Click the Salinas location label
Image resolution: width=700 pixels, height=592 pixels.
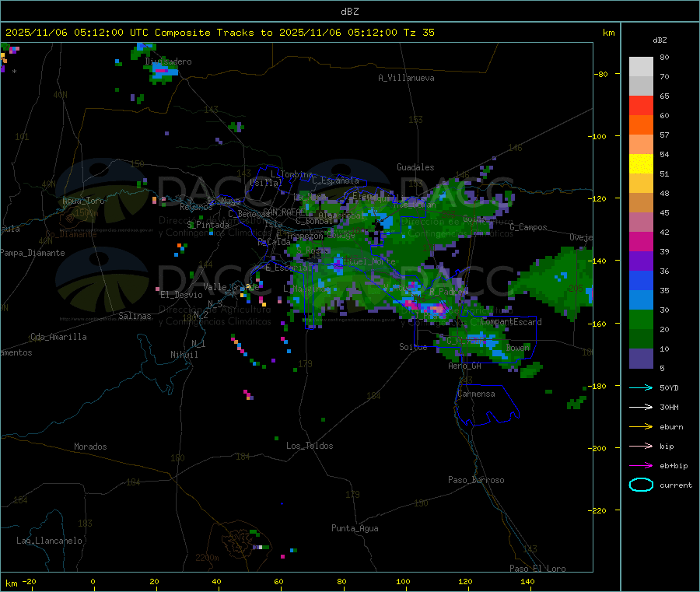pos(135,316)
